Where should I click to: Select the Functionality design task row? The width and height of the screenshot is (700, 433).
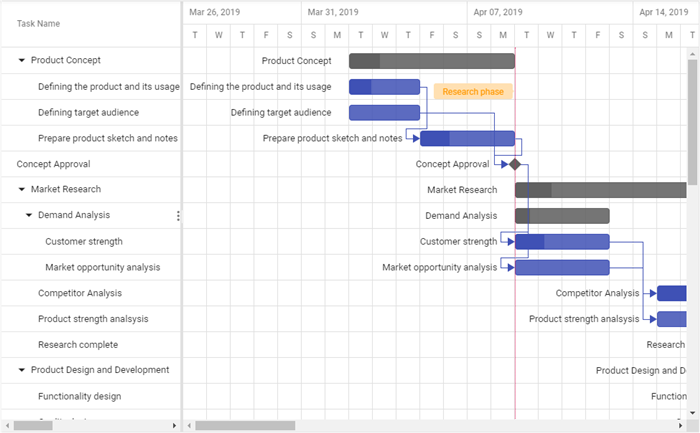coord(80,396)
